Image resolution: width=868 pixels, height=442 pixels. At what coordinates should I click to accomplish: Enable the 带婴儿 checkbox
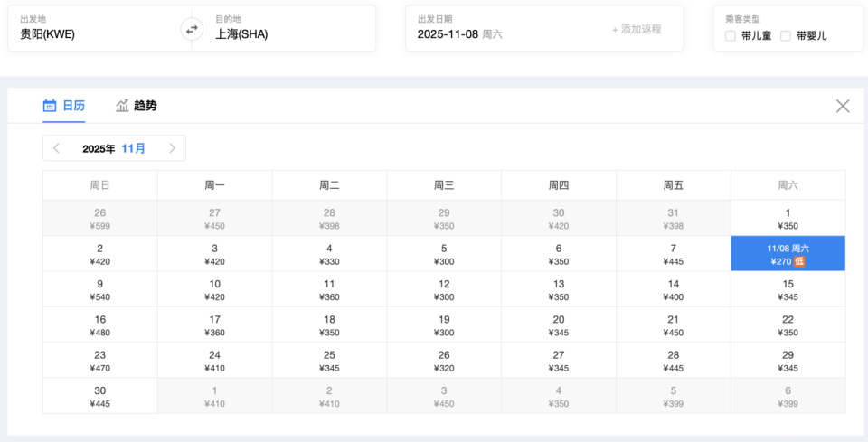coord(786,36)
